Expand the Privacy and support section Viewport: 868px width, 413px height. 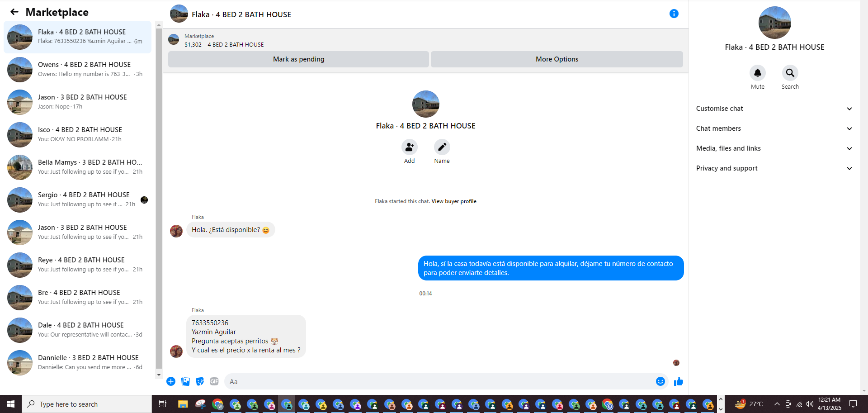pos(774,168)
